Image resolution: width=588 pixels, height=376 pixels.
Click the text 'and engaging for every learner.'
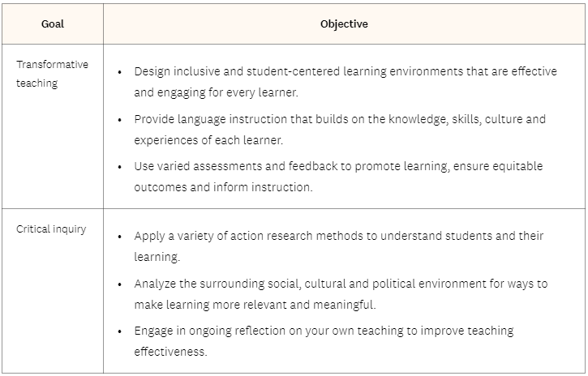tap(216, 92)
